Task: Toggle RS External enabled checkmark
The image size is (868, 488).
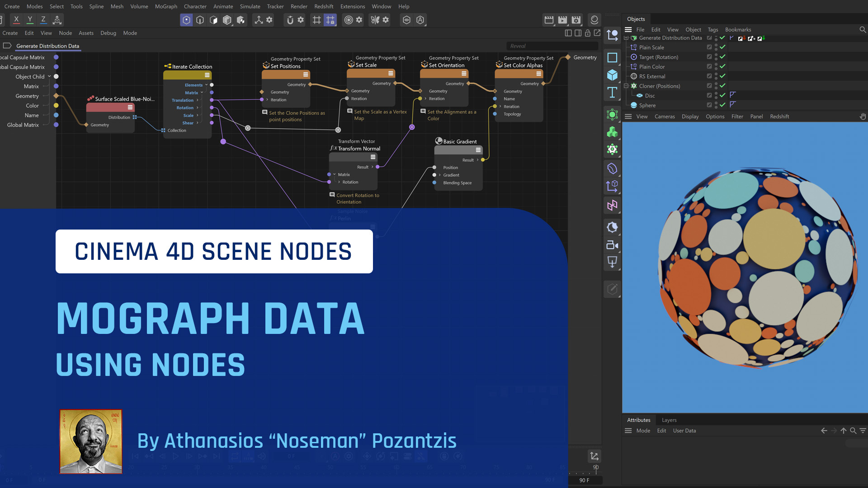Action: point(722,76)
